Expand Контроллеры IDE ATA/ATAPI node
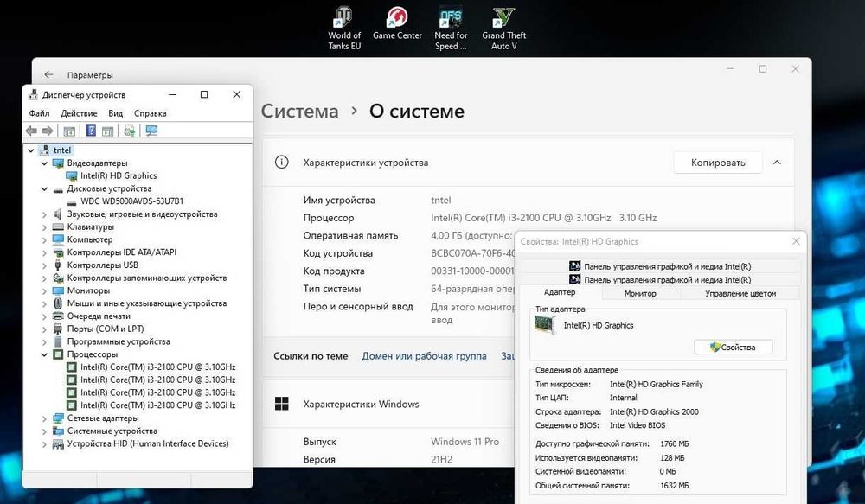The height and width of the screenshot is (504, 865). [x=44, y=252]
